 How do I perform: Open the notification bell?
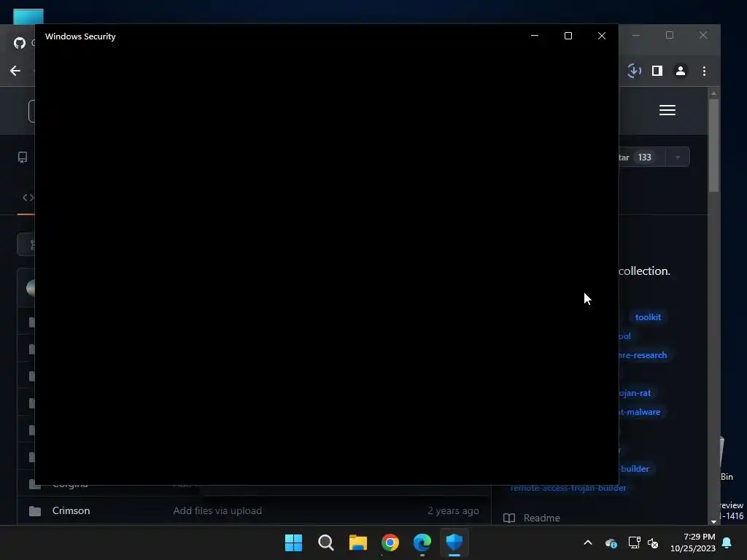(727, 542)
